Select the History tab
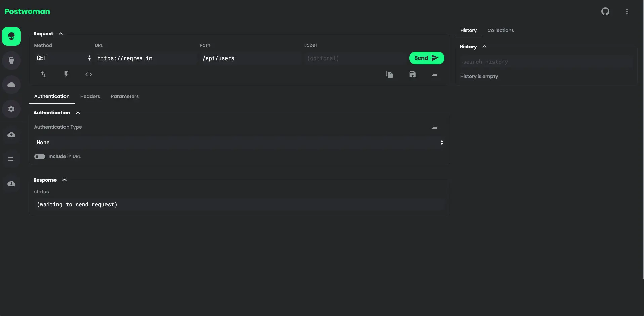This screenshot has height=316, width=644. coord(468,30)
